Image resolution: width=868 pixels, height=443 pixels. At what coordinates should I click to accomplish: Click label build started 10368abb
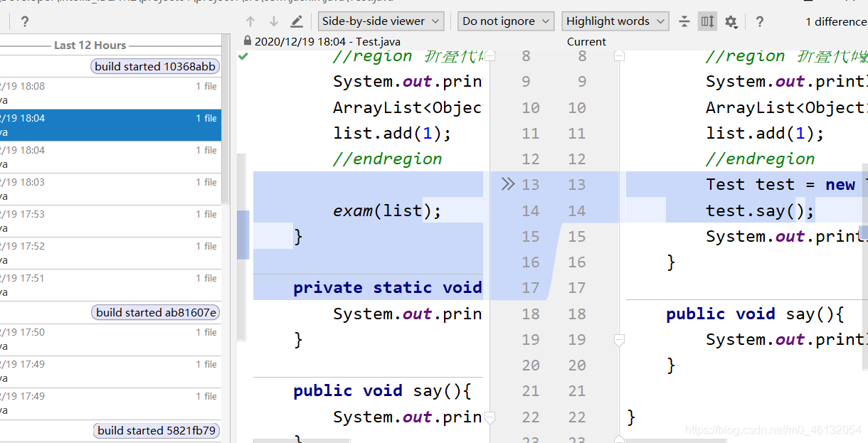click(155, 67)
